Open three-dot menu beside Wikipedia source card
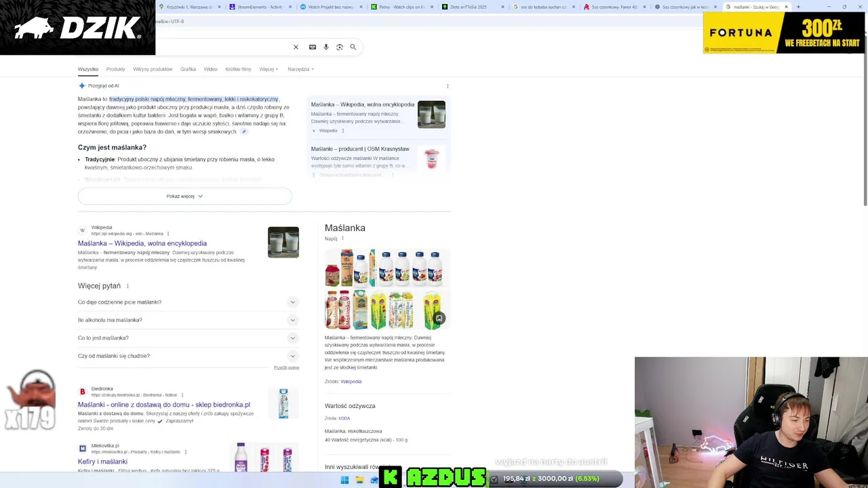Screen dimensions: 868x488 342,131
